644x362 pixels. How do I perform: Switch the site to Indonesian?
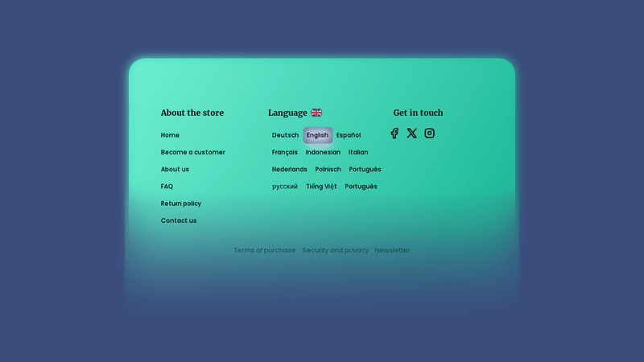click(323, 152)
